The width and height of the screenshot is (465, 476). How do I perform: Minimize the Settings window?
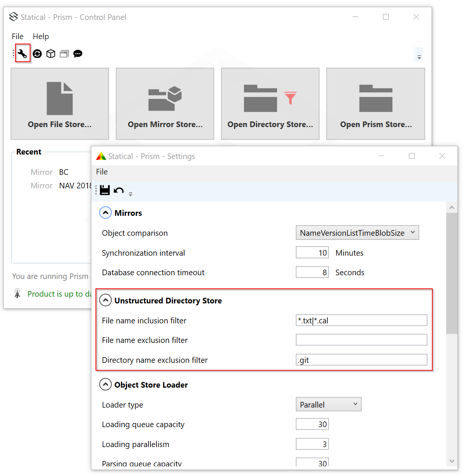point(381,156)
